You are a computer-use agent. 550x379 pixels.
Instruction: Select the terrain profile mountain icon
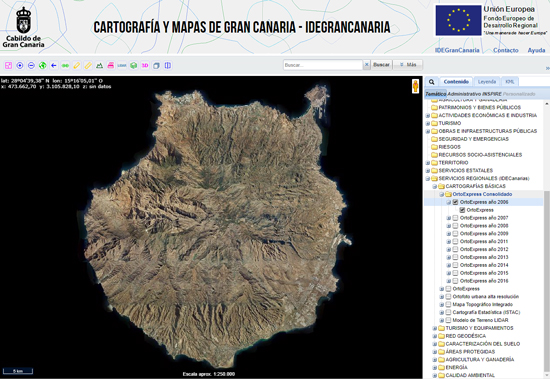pyautogui.click(x=99, y=65)
